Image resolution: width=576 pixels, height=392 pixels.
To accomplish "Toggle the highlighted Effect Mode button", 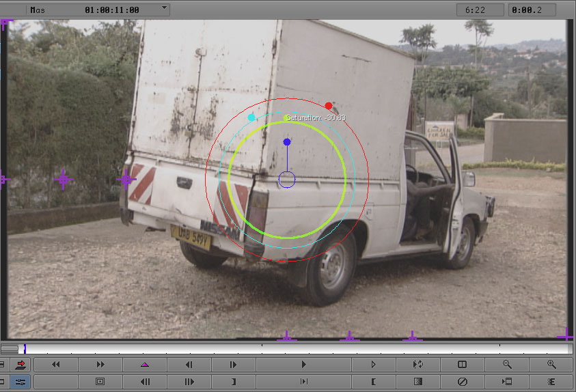I will (20, 382).
